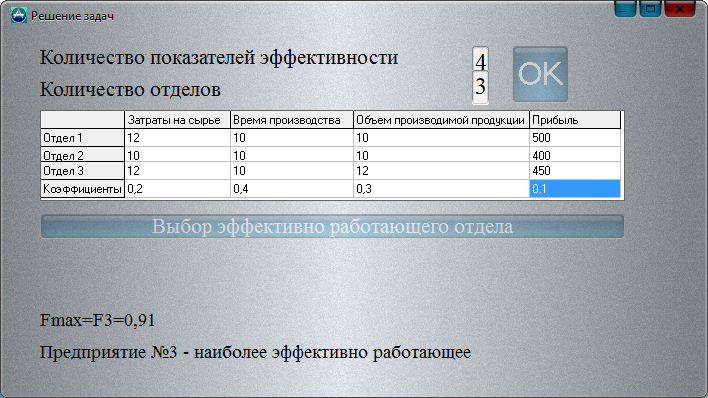Screen dimensions: 708x398
Task: Click column header 'Прибыль'
Action: [575, 120]
